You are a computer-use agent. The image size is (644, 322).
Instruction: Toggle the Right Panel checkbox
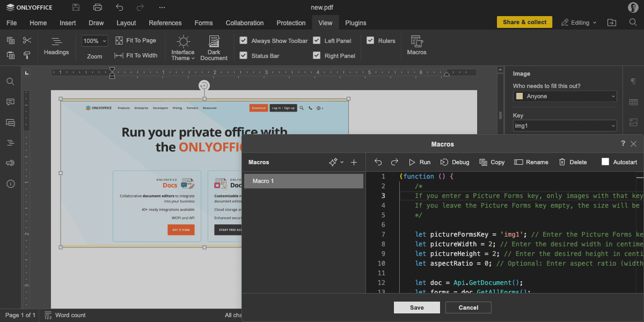tap(317, 55)
